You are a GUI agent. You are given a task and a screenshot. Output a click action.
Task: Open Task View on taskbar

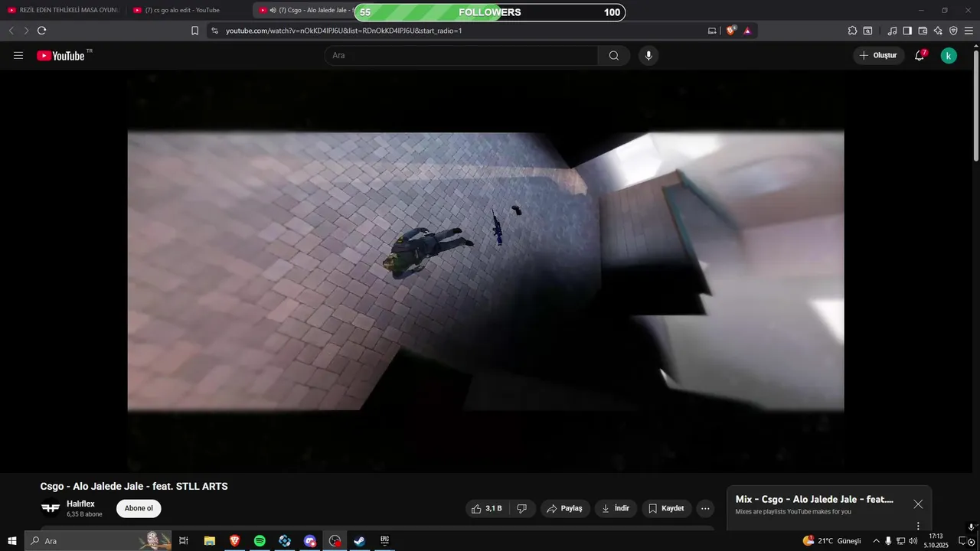[184, 541]
